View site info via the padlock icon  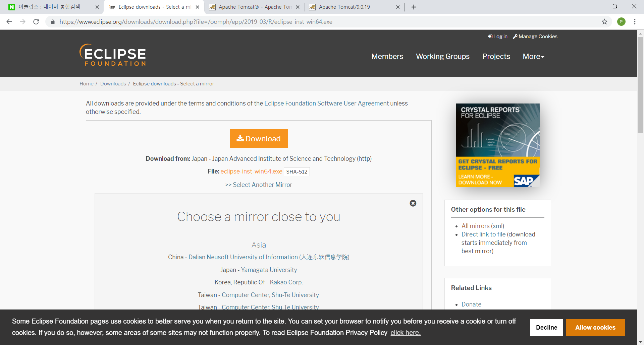(x=53, y=22)
